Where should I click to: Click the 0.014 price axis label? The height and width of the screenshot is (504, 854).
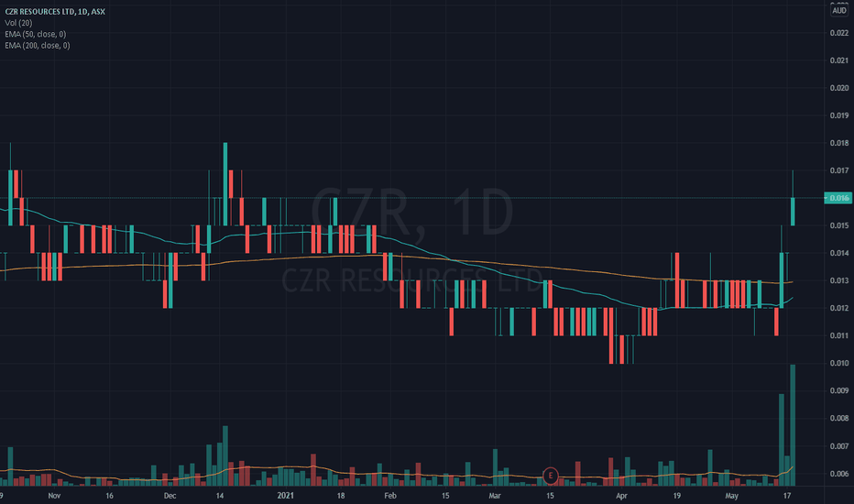[838, 253]
